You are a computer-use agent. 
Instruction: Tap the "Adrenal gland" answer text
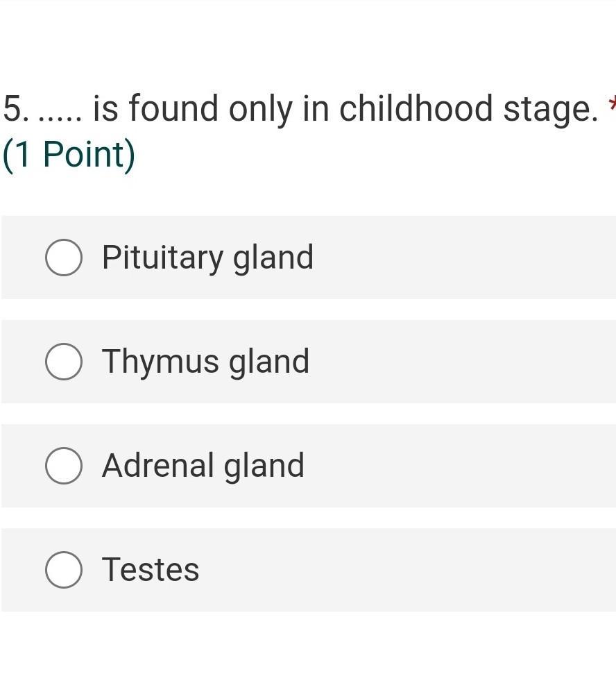(203, 466)
